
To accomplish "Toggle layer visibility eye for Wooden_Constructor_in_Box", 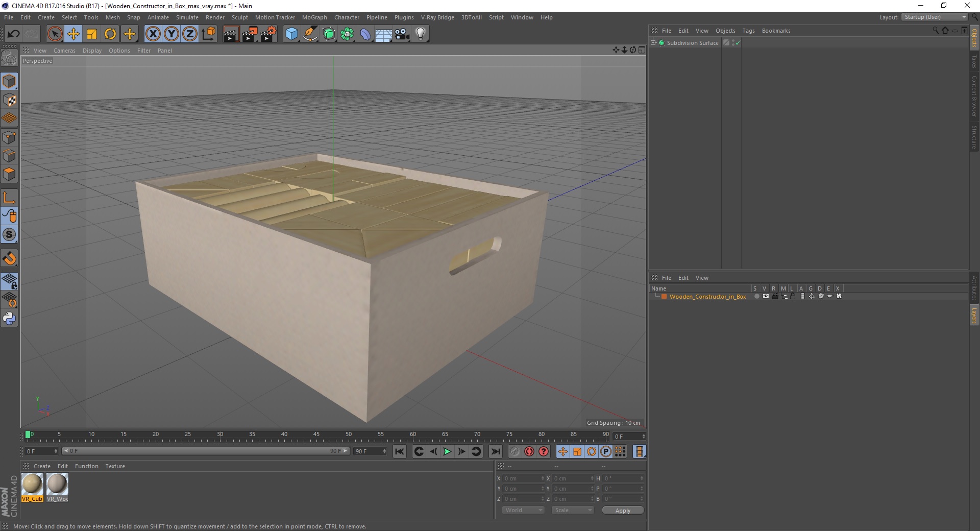I will click(x=766, y=296).
